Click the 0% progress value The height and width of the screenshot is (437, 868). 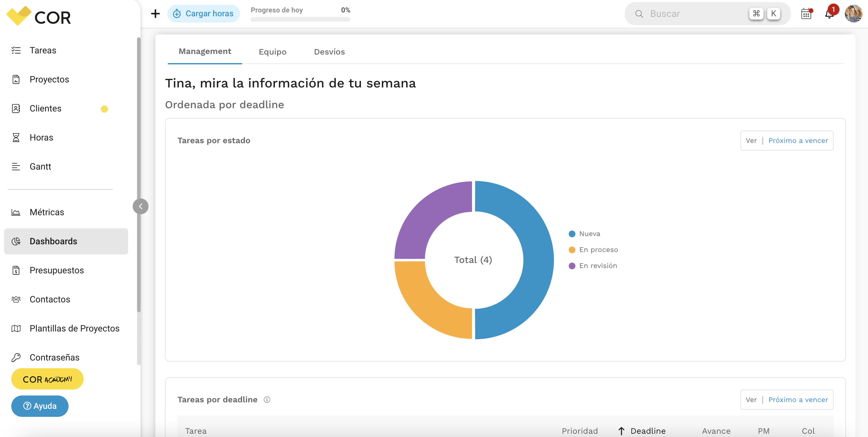point(345,10)
